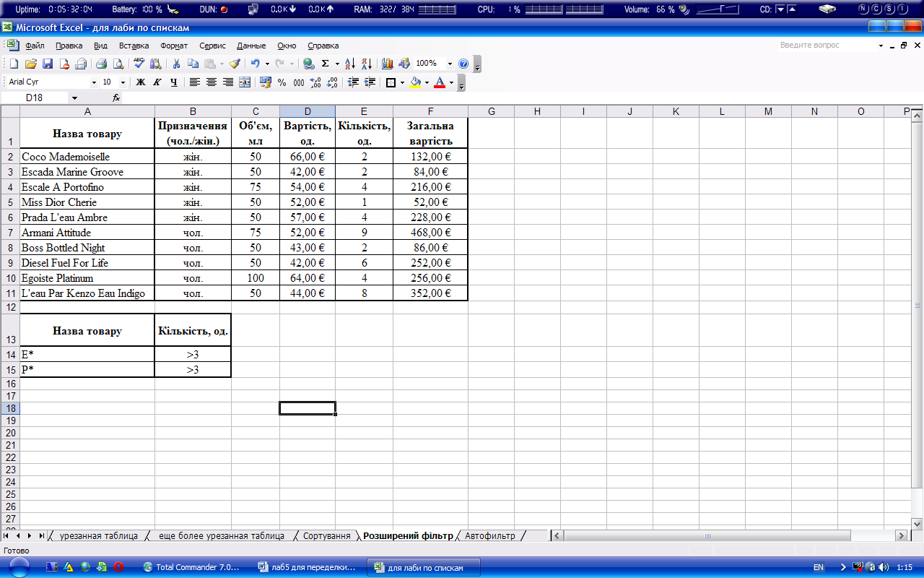The width and height of the screenshot is (924, 578).
Task: Launch the Chart Wizard icon
Action: 388,64
